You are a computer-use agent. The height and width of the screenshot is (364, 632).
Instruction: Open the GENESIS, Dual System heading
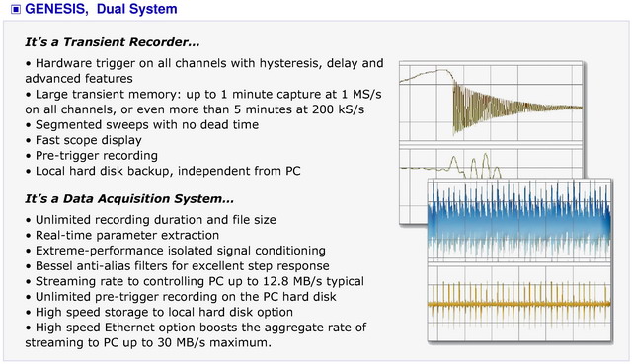coord(101,9)
